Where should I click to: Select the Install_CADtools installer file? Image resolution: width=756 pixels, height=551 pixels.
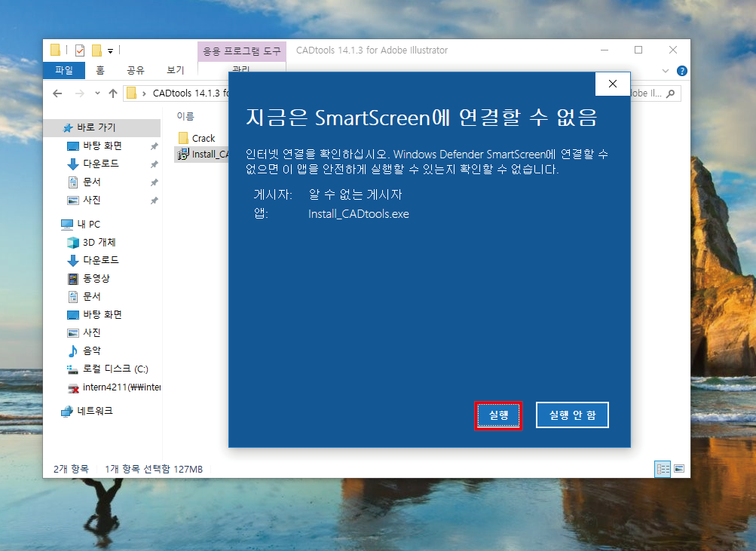pyautogui.click(x=203, y=155)
